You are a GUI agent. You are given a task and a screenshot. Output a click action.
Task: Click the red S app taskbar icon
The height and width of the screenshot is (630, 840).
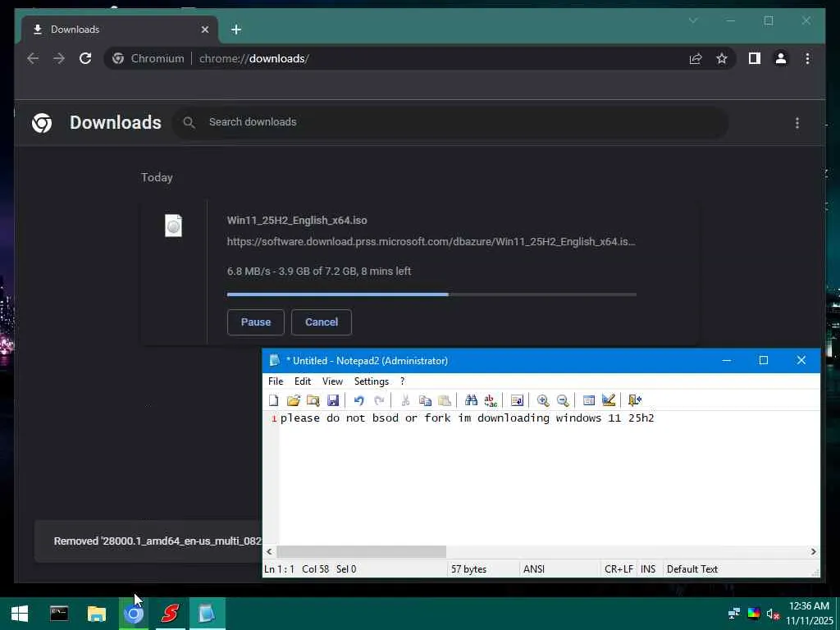(x=171, y=614)
